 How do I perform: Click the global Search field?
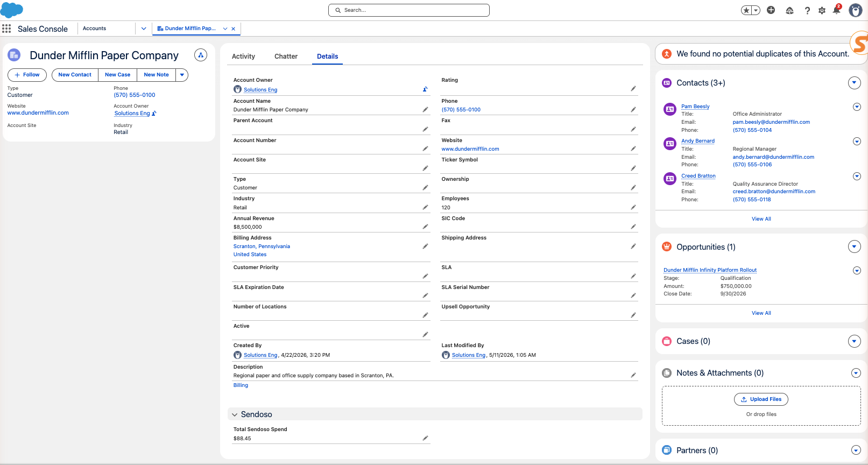pyautogui.click(x=409, y=10)
